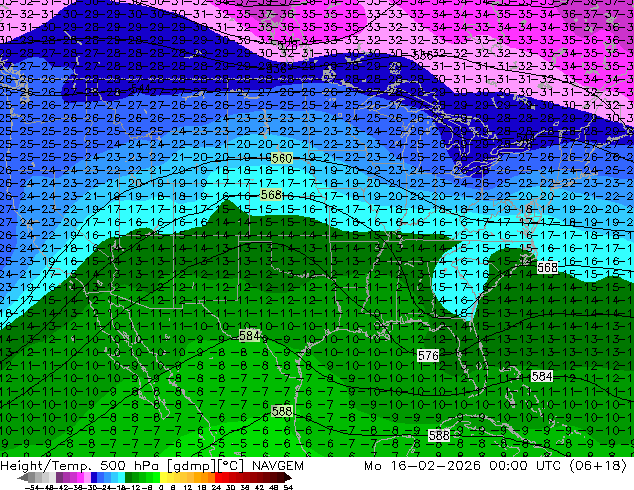Click the '54' value at the scale's right end
Image resolution: width=634 pixels, height=490 pixels.
click(x=288, y=487)
